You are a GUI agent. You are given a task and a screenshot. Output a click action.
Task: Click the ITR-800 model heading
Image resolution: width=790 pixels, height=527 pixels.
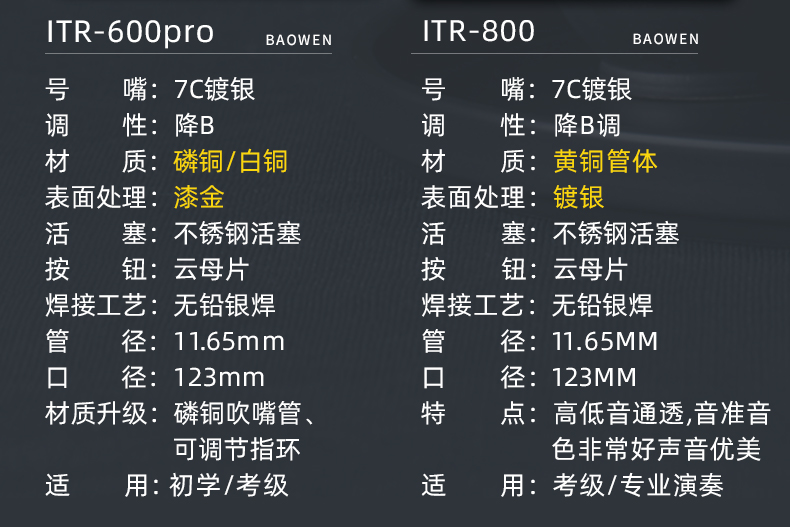point(478,32)
